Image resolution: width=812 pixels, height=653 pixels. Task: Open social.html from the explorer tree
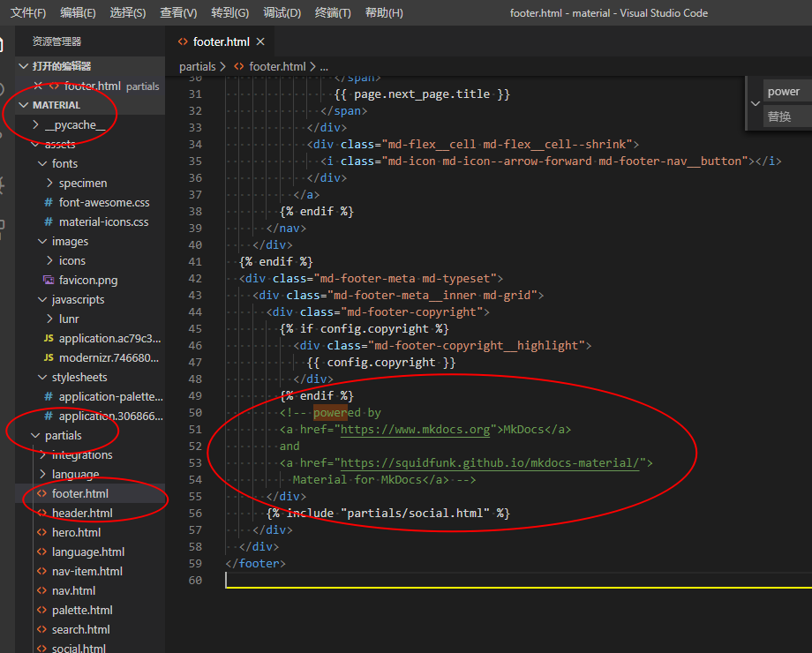pos(79,648)
